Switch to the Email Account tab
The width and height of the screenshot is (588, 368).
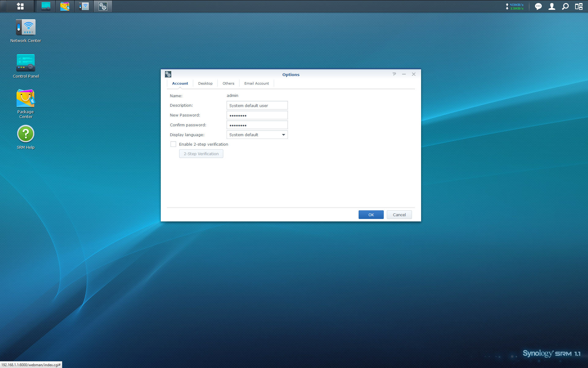[257, 83]
